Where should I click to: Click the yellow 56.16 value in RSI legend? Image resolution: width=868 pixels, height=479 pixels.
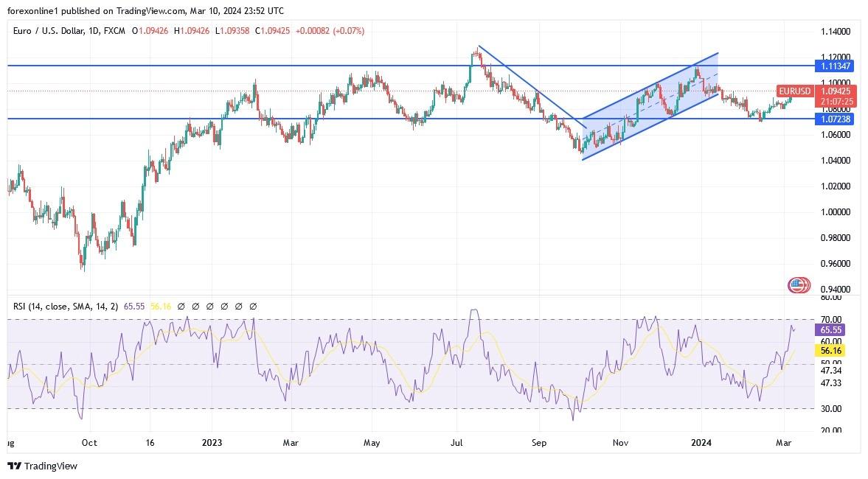pyautogui.click(x=161, y=306)
